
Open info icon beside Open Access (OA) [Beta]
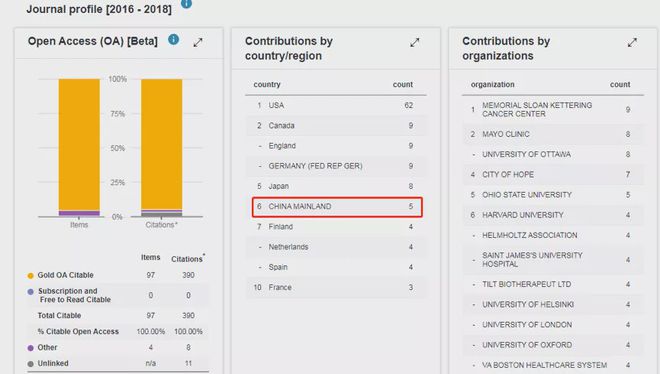point(173,40)
